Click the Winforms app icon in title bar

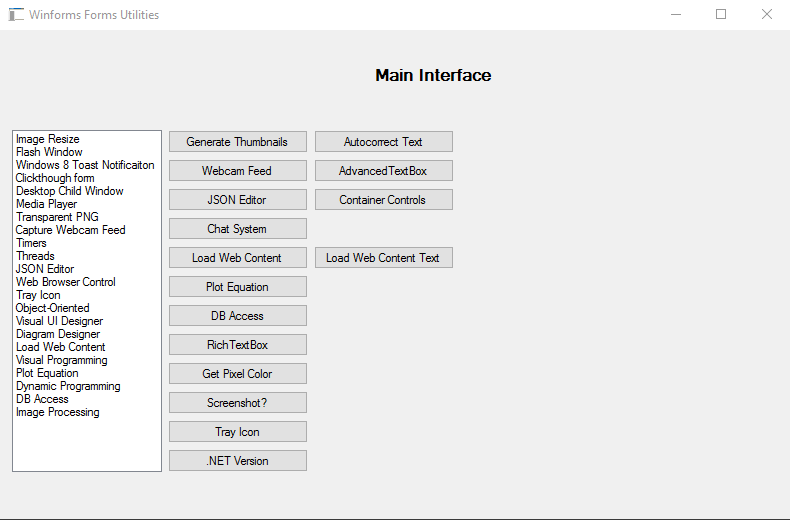point(16,15)
